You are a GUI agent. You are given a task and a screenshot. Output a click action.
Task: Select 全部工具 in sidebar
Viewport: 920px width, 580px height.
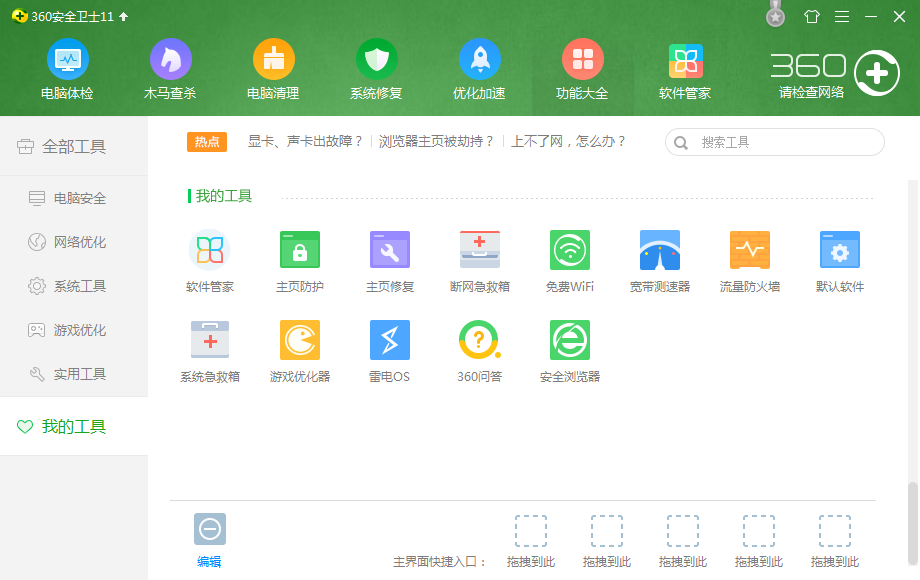pos(74,147)
